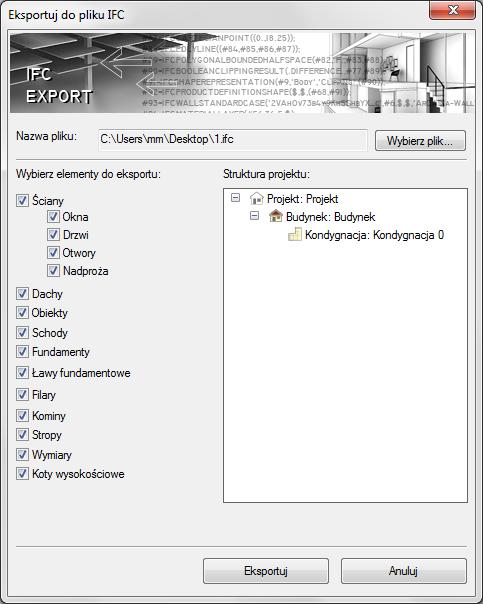Select 'Kondygnacja: Kondygnacja 0' tree row
483x604 pixels.
(374, 235)
